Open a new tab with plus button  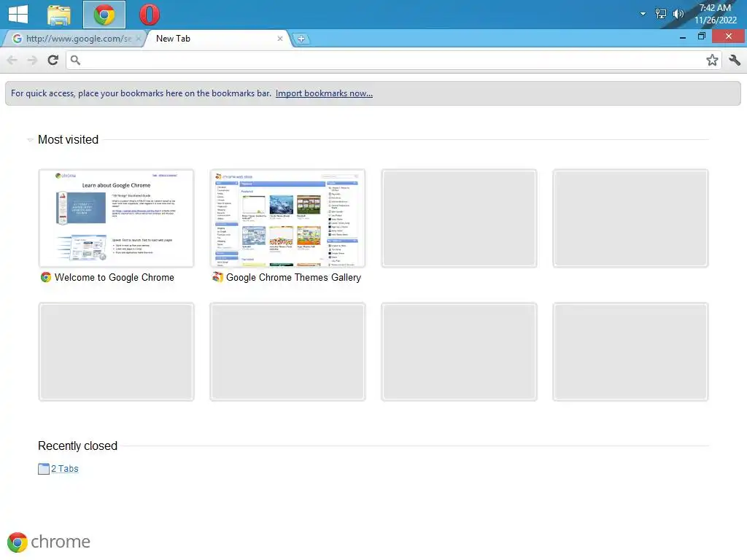[x=301, y=39]
